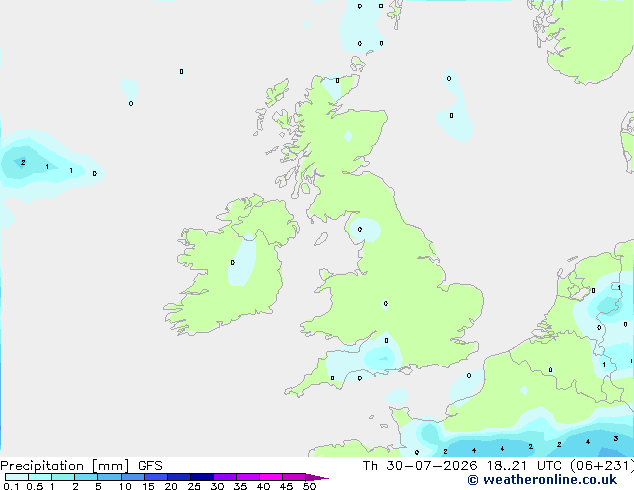Image resolution: width=634 pixels, height=490 pixels.
Task: Pick the 30–35 mm purple legend swatch
Action: tap(224, 477)
